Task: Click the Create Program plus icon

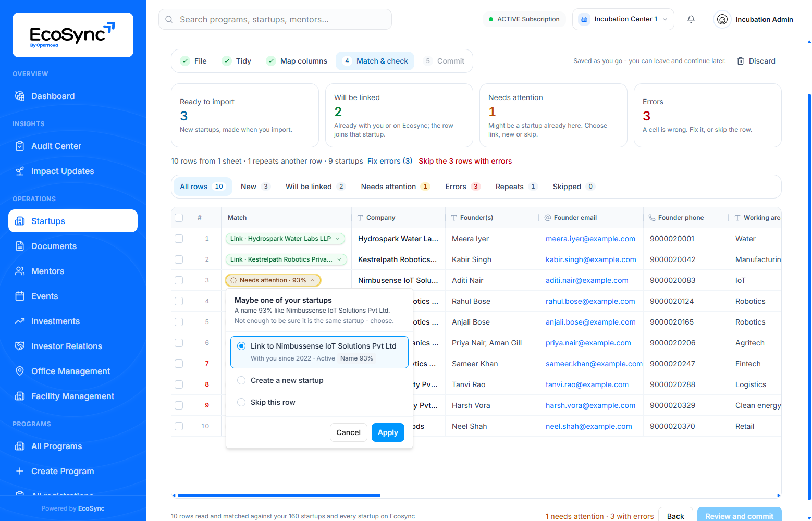Action: [20, 471]
